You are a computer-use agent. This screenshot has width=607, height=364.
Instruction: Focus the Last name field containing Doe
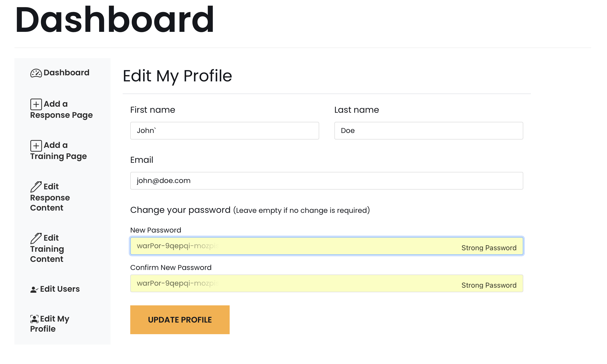(428, 131)
